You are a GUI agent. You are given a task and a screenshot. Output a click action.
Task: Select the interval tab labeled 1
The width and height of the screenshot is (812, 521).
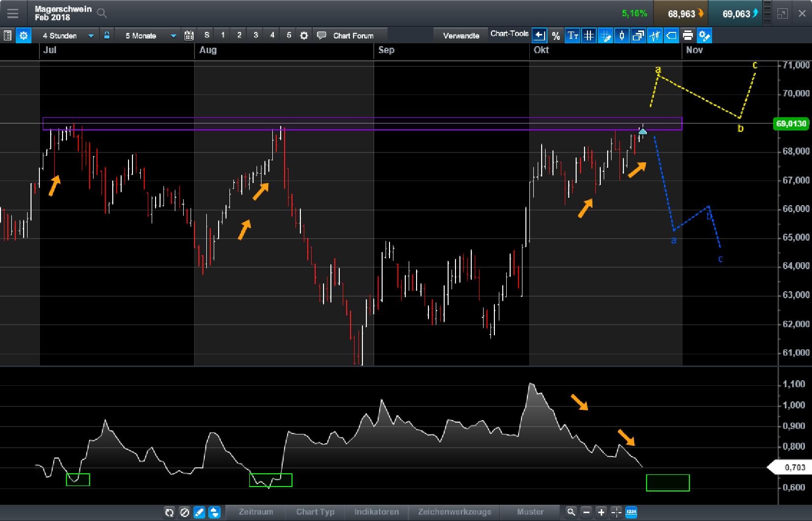(x=223, y=35)
